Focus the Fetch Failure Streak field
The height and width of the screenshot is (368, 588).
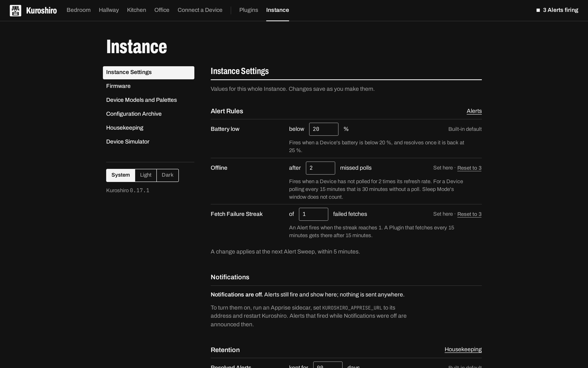[313, 214]
